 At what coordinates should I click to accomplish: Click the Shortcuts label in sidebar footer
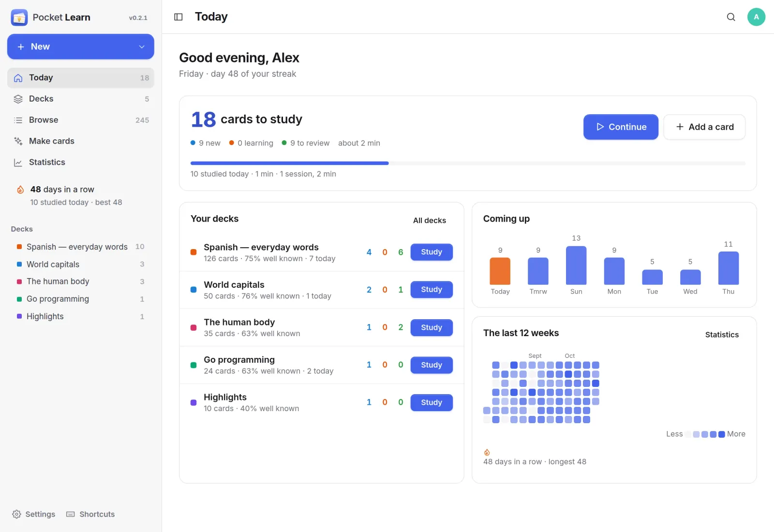(97, 514)
